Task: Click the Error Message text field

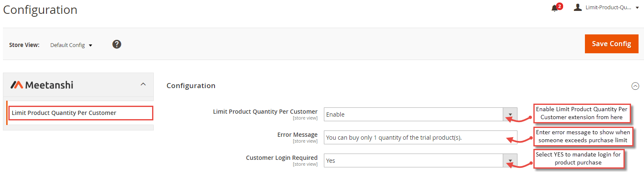Action: 420,137
